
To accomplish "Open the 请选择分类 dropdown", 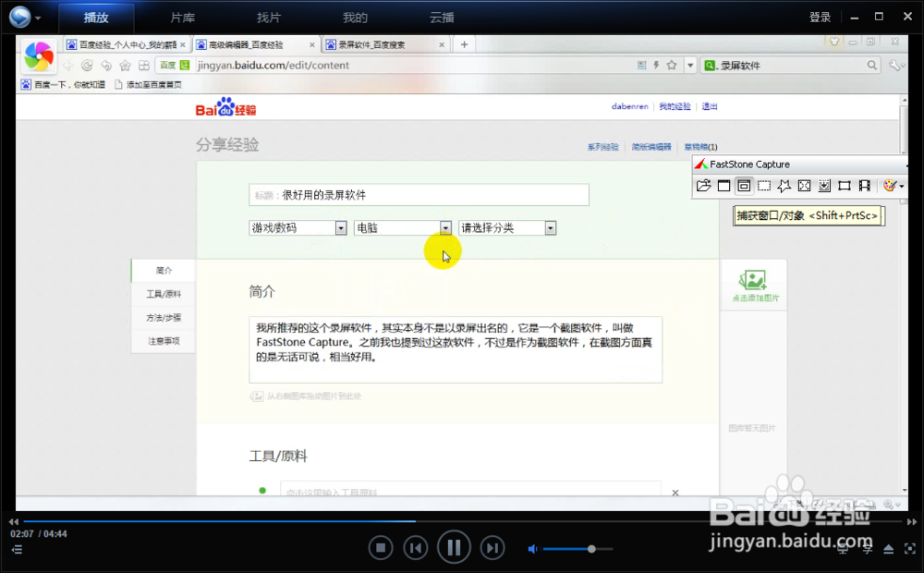I will (x=550, y=226).
